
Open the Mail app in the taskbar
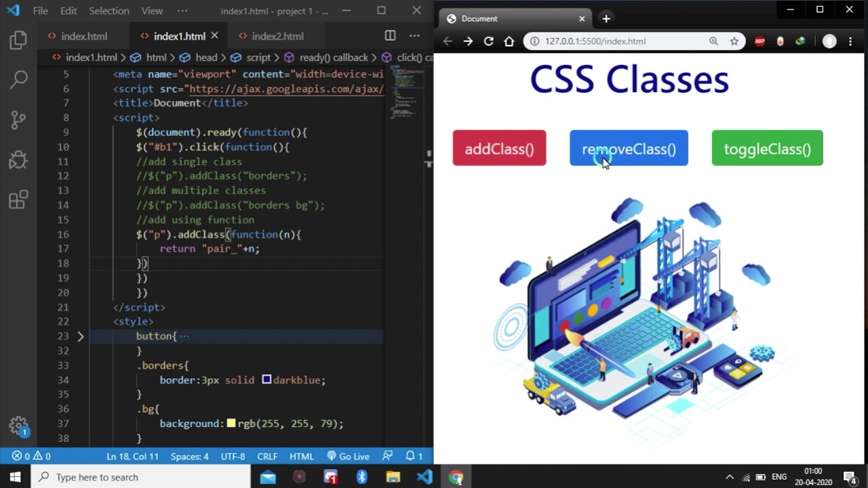tap(268, 477)
